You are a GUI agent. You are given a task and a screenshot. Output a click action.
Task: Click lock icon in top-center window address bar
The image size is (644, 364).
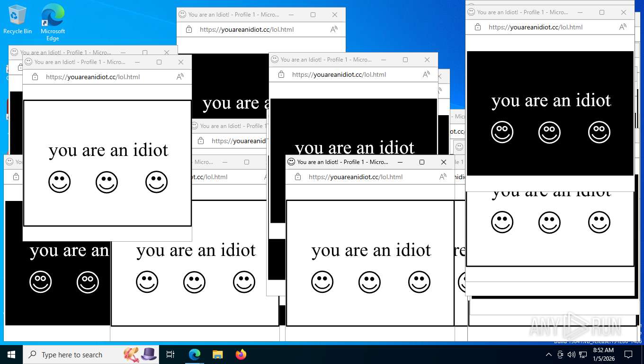[189, 29]
